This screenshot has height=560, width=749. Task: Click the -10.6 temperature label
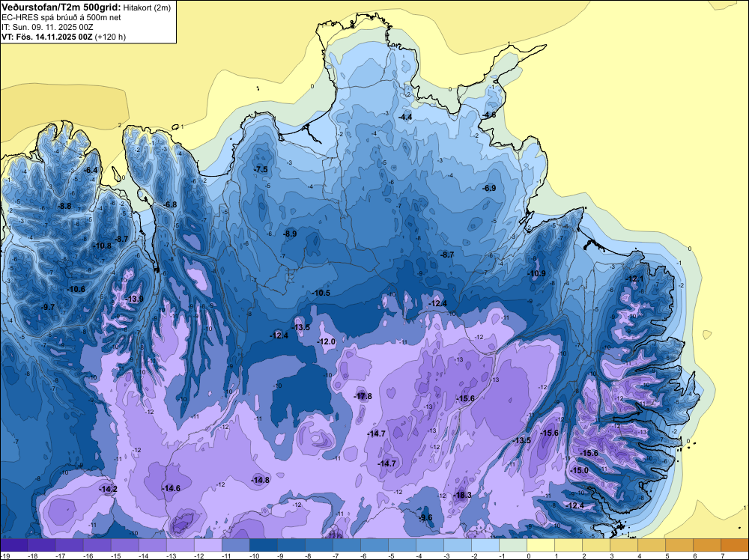tap(76, 289)
